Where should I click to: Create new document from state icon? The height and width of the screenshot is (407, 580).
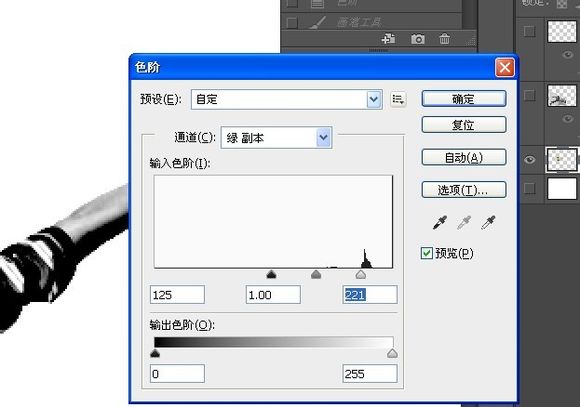(389, 38)
